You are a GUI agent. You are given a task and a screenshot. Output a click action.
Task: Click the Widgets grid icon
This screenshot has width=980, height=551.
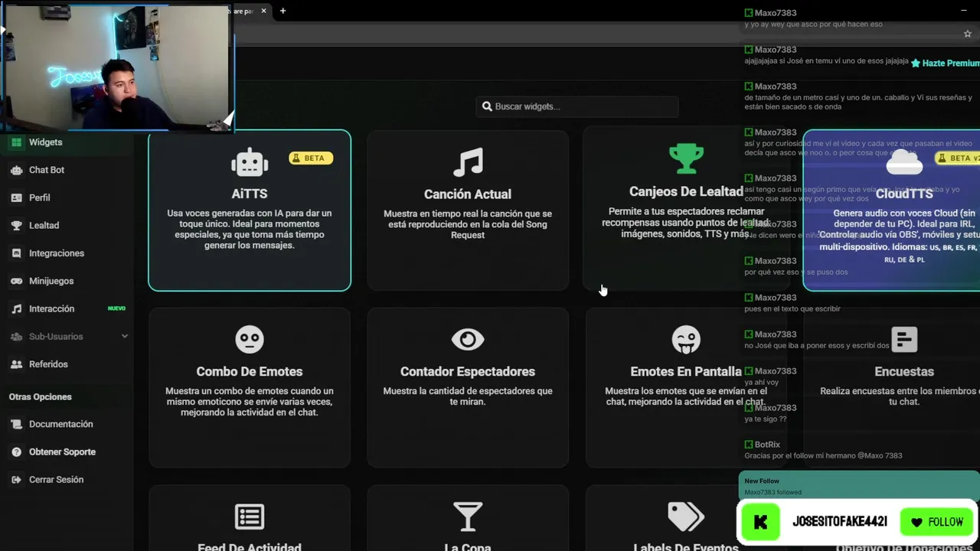pos(16,142)
